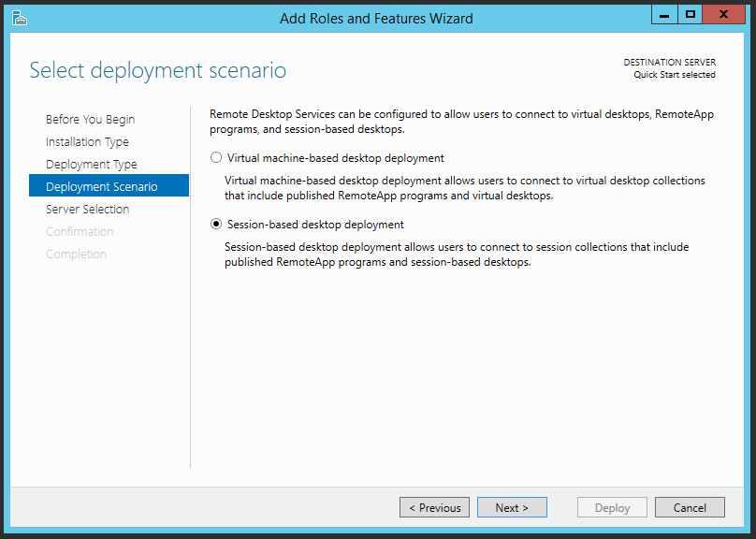Screen dimensions: 756x539
Task: Minimize the Add Roles and Features Wizard
Action: click(662, 14)
